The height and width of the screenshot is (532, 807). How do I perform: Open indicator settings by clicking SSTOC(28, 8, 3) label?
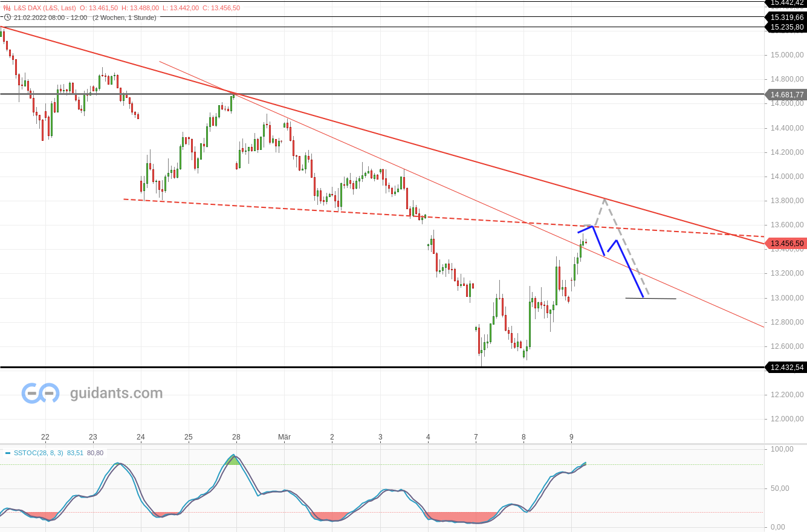tap(39, 452)
